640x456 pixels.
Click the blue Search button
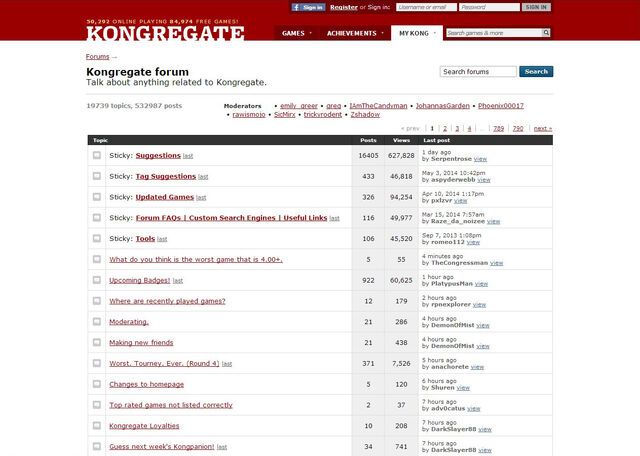click(536, 71)
